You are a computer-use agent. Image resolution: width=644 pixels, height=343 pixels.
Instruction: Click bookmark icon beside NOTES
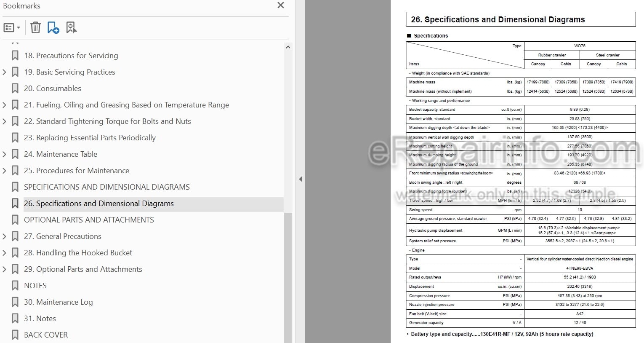coord(15,286)
